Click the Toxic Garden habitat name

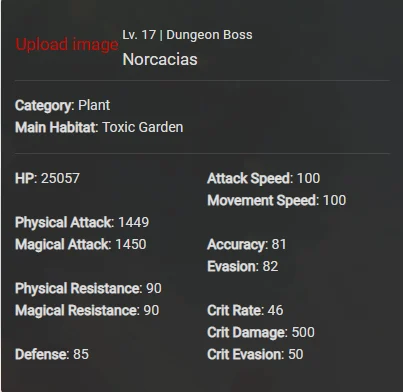click(x=142, y=127)
